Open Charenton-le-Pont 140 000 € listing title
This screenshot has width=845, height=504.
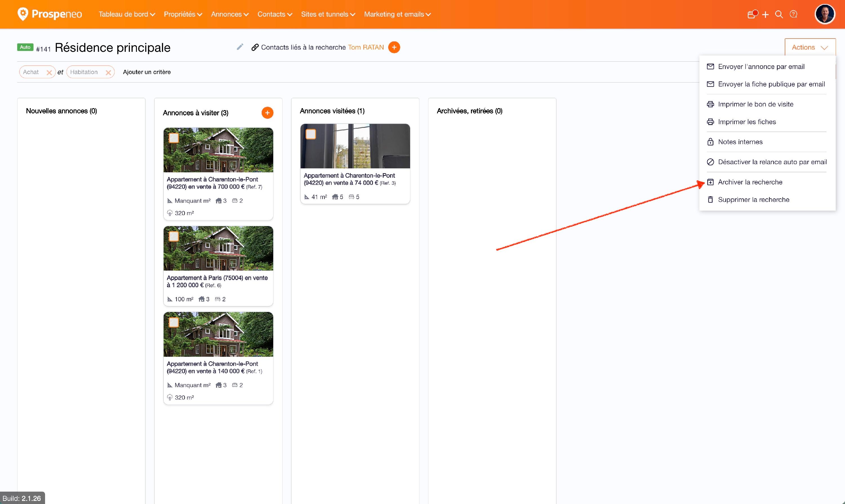pos(214,367)
